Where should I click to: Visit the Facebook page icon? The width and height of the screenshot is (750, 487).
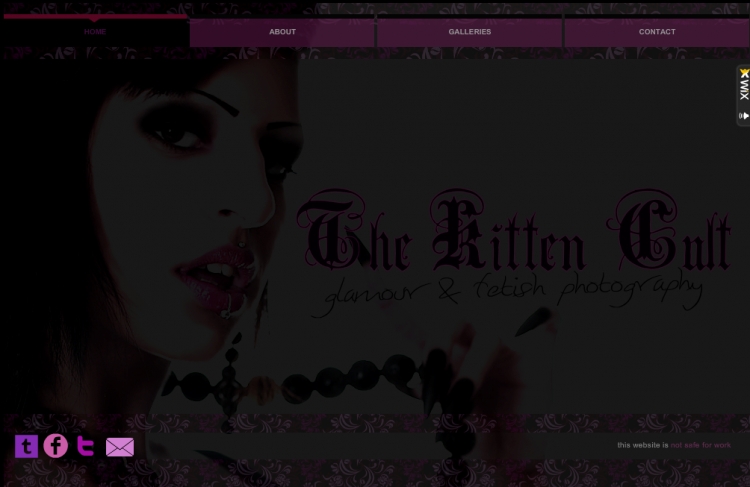[55, 446]
